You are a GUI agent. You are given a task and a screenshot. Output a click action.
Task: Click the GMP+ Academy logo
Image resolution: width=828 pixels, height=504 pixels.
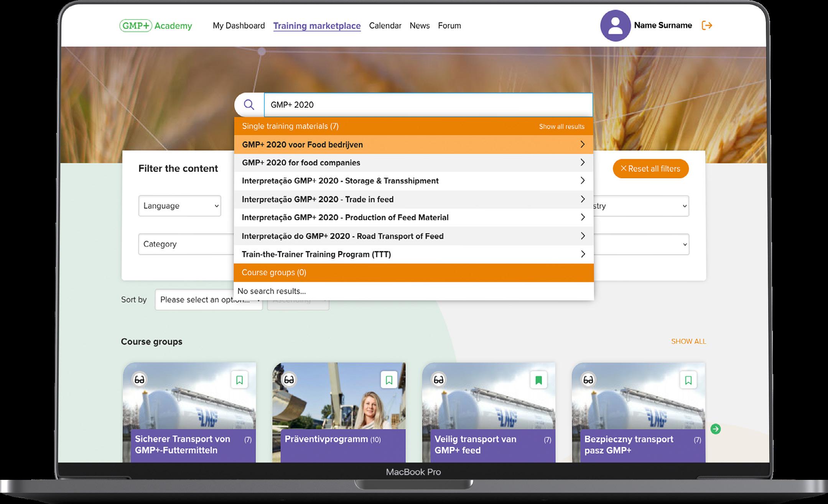tap(156, 26)
